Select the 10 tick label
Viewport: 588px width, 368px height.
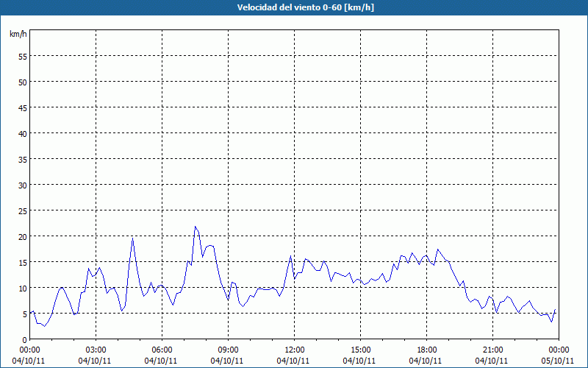click(23, 288)
